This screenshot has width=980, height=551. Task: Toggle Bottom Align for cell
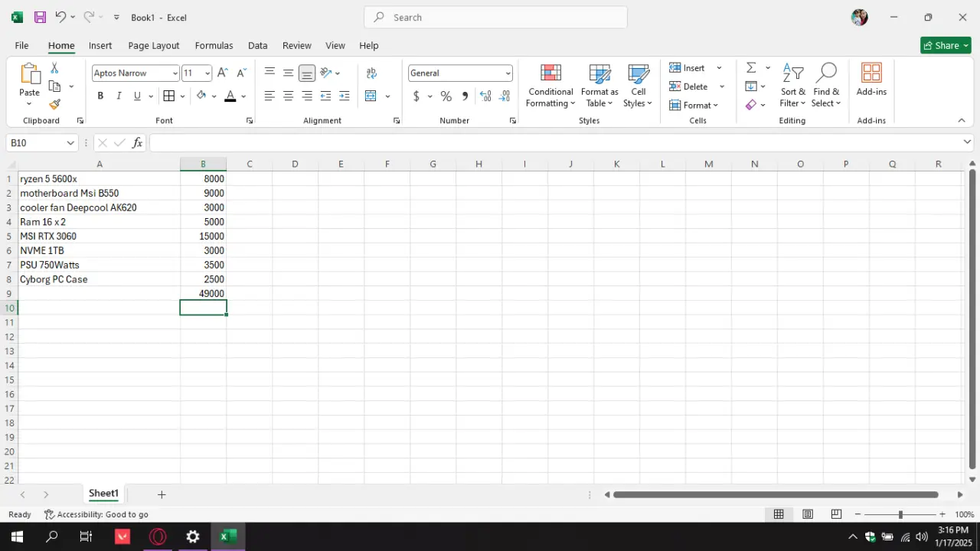[307, 73]
